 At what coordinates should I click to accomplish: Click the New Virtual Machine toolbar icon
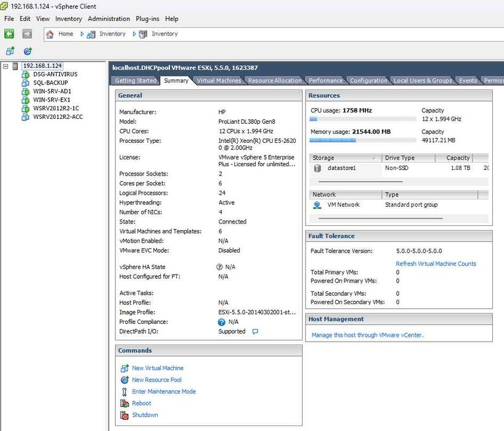[x=10, y=50]
